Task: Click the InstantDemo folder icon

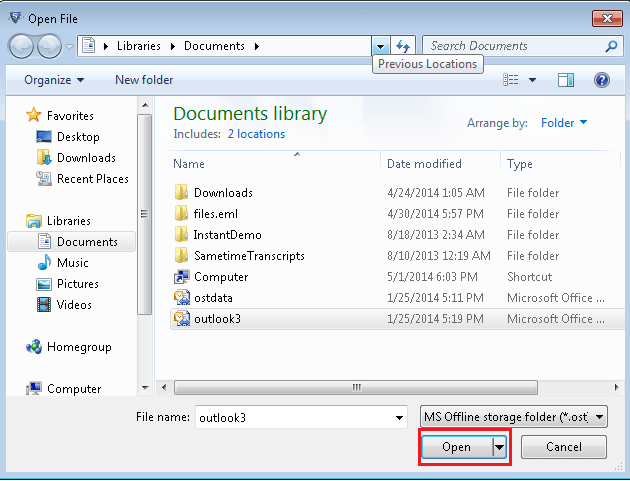Action: click(x=182, y=235)
